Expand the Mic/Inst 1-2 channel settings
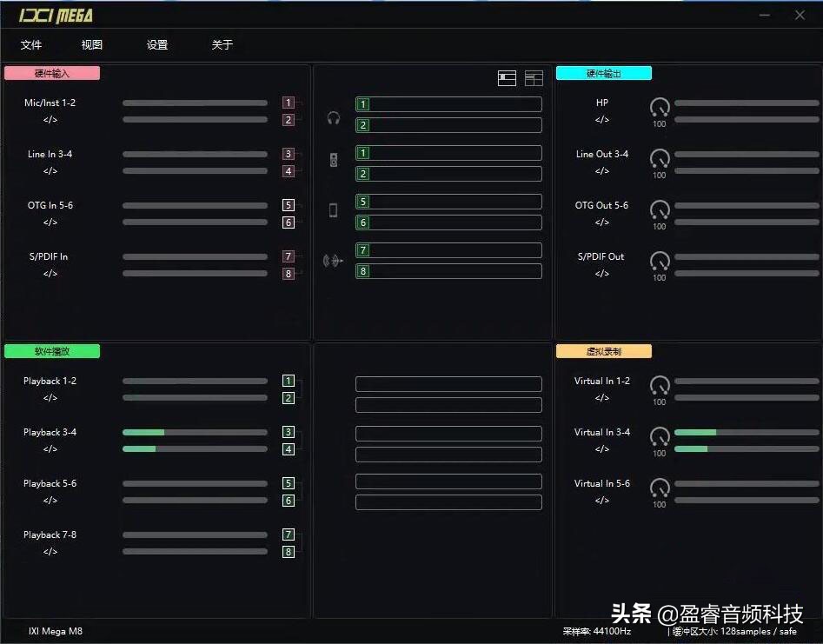The height and width of the screenshot is (644, 823). point(48,119)
